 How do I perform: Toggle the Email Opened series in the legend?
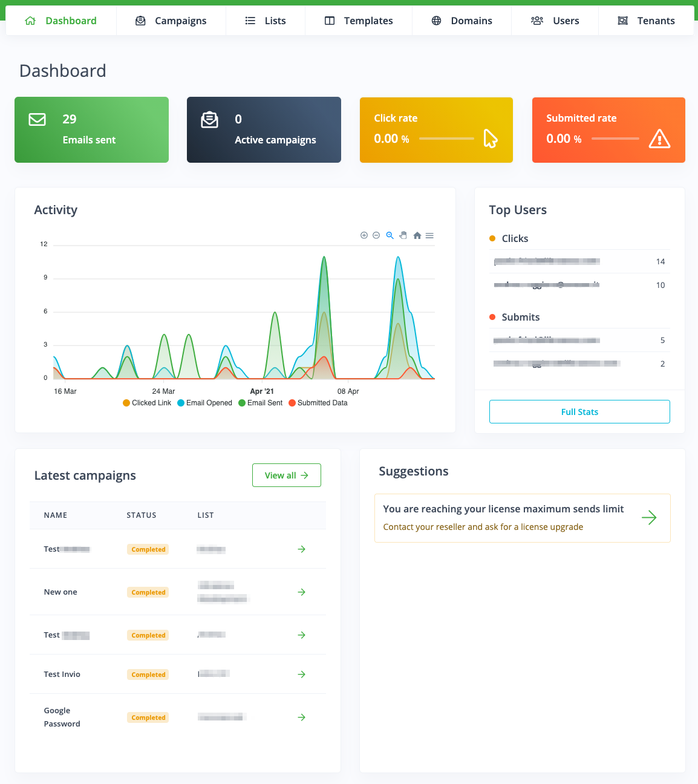[204, 402]
